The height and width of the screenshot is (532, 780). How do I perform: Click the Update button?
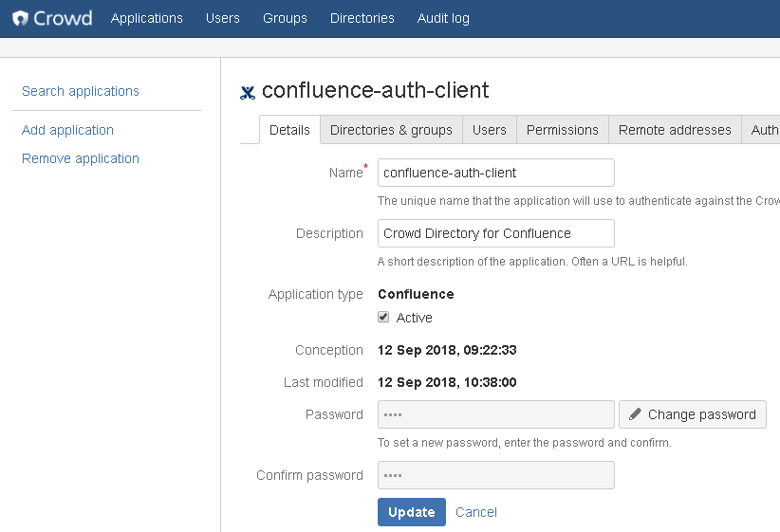point(412,512)
